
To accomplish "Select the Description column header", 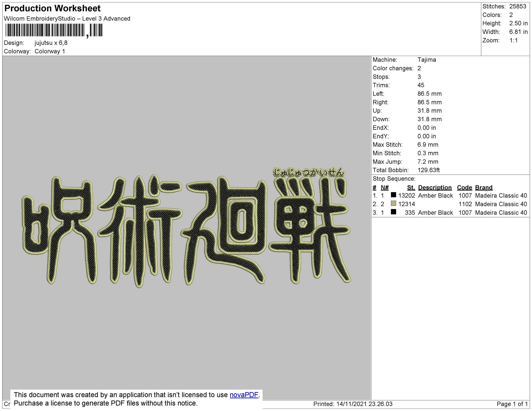I will [x=435, y=187].
